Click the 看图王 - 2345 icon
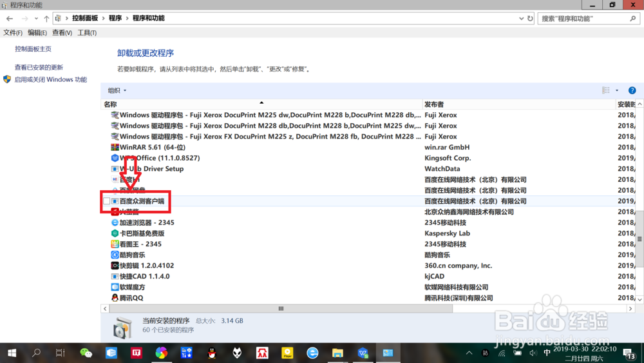This screenshot has height=363, width=644. tap(115, 244)
